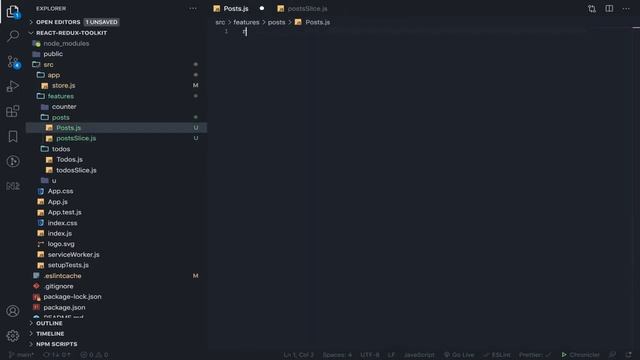Open the Manage gear icon

13,336
